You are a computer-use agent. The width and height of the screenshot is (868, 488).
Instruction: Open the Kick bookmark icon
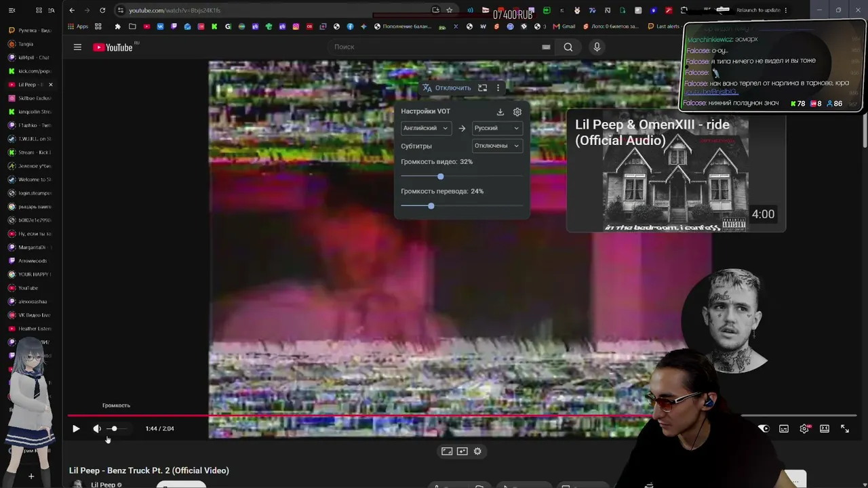click(214, 26)
